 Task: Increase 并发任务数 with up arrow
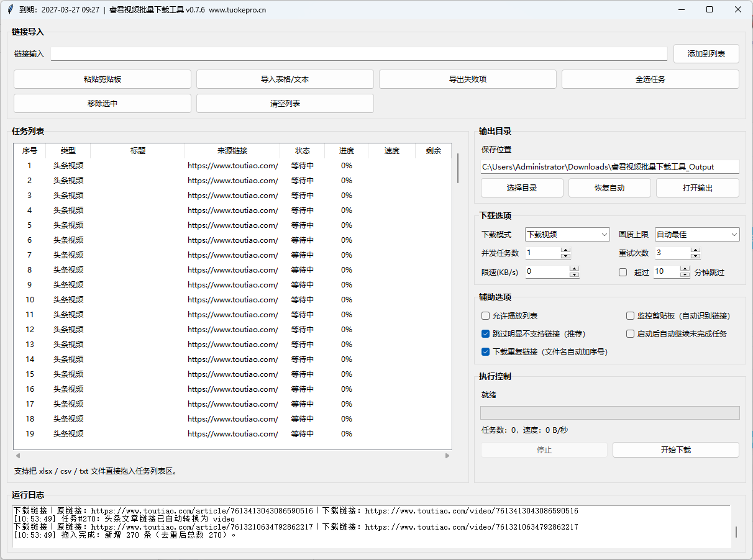point(565,250)
